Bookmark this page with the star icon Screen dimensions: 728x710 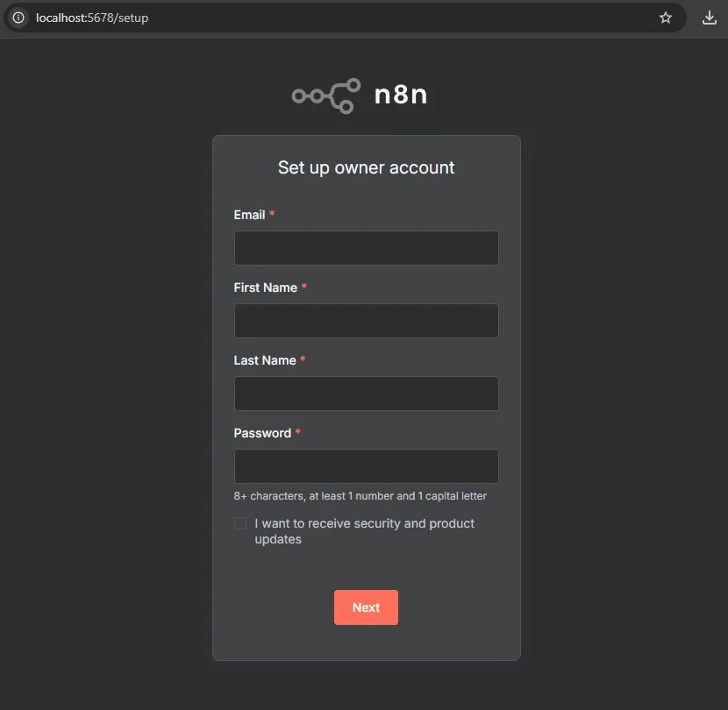(666, 18)
